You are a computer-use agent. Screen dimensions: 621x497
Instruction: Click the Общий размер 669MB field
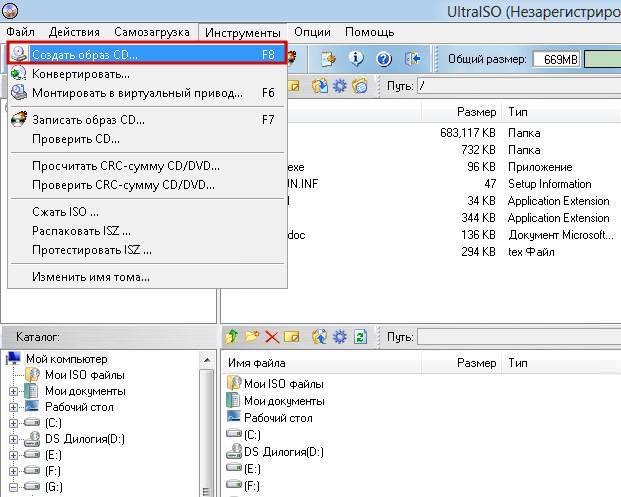556,59
